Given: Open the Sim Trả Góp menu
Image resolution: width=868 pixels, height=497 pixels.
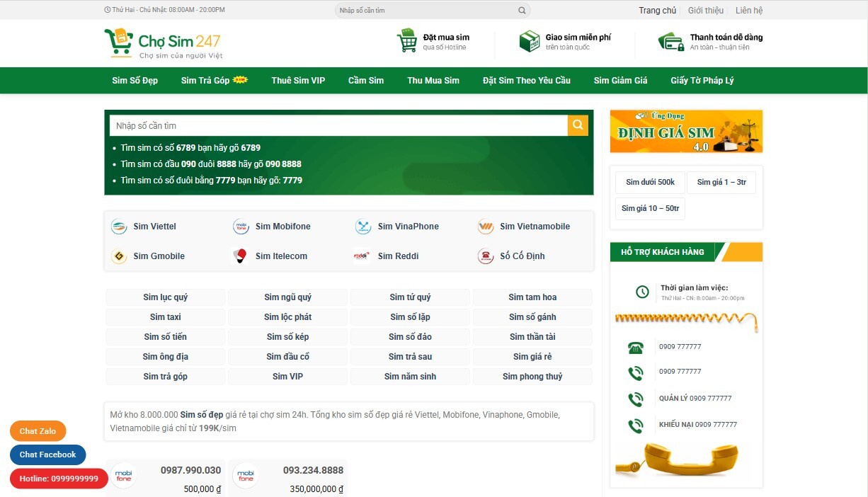Looking at the screenshot, I should (x=215, y=81).
